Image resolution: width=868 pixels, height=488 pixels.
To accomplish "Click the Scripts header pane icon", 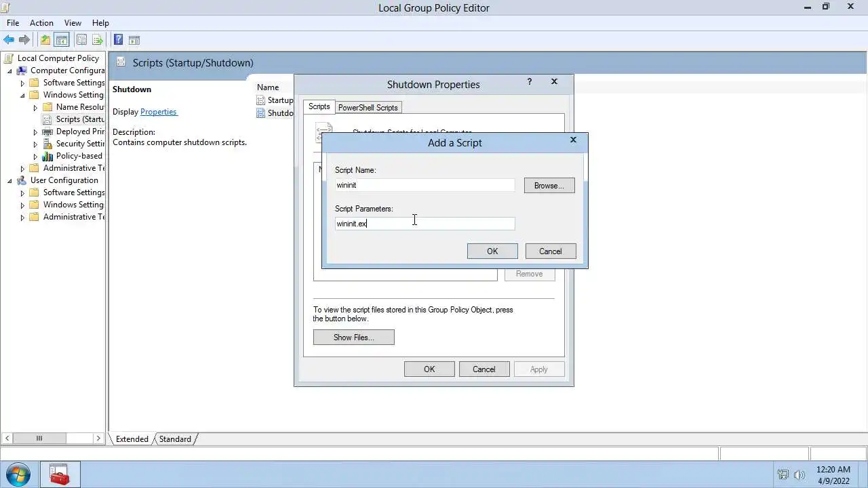I will click(x=121, y=62).
